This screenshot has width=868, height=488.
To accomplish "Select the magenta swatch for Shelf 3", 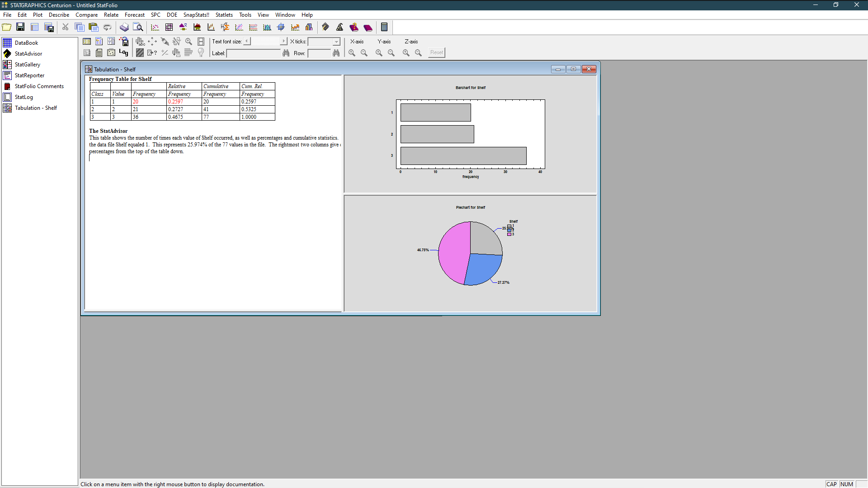I will coord(509,235).
